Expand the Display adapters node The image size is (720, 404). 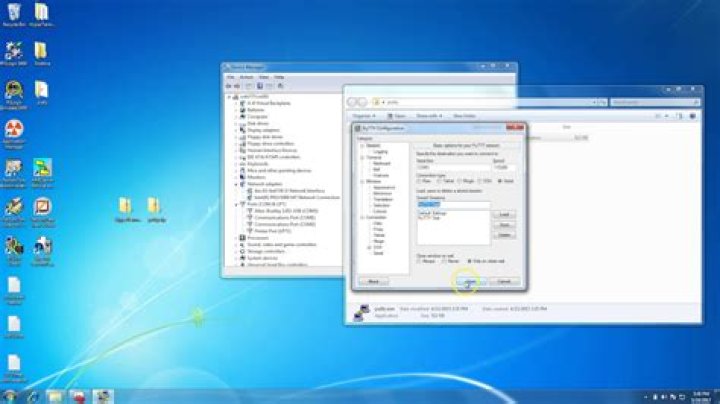[237, 130]
